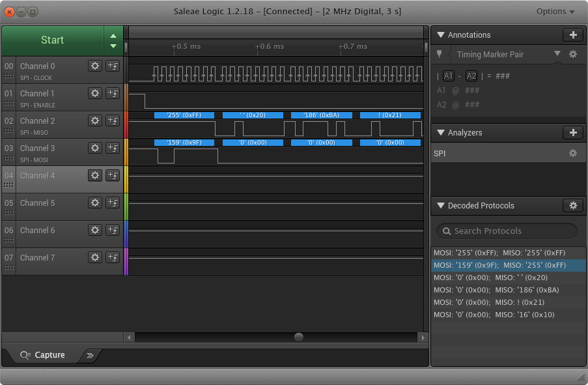
Task: Click MISO bubble '255' (0xFF)
Action: (184, 115)
